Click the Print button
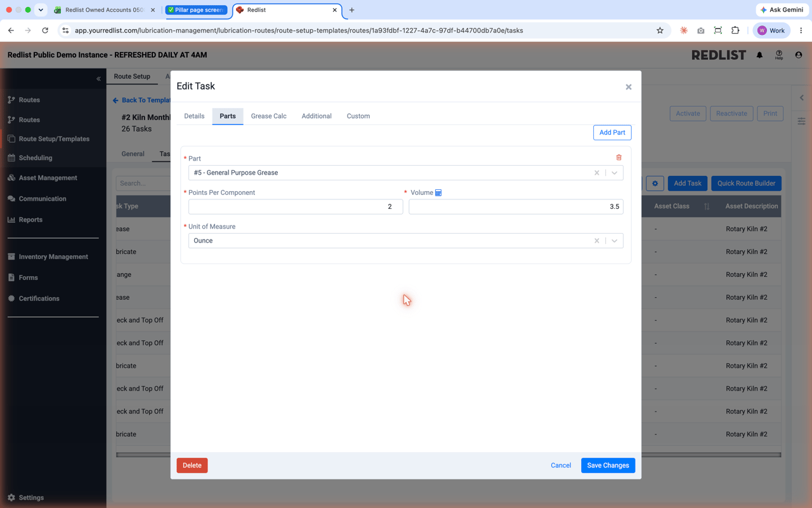The width and height of the screenshot is (812, 508). [770, 114]
